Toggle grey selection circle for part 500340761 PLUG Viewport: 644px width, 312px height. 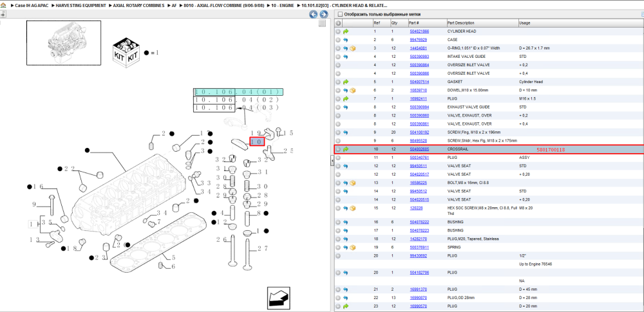coord(338,158)
